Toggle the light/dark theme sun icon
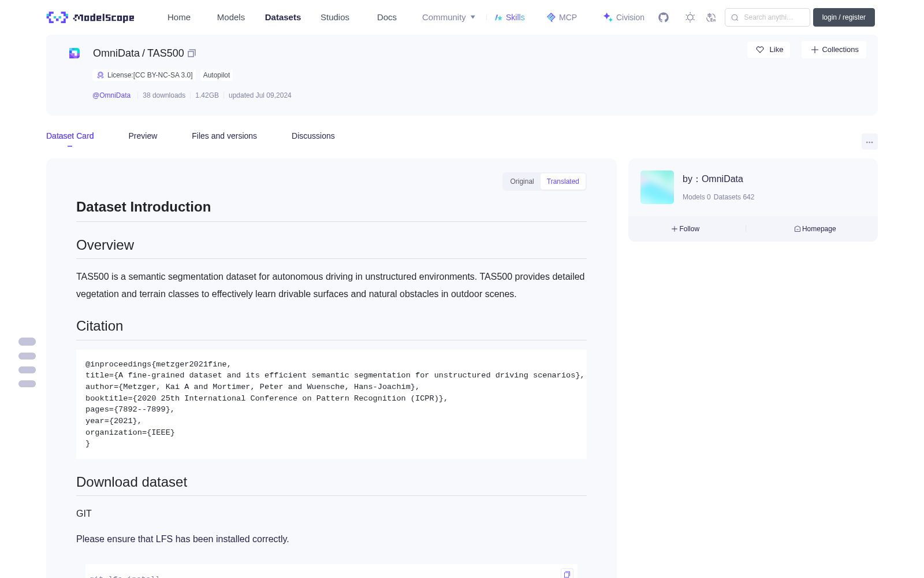 click(690, 17)
